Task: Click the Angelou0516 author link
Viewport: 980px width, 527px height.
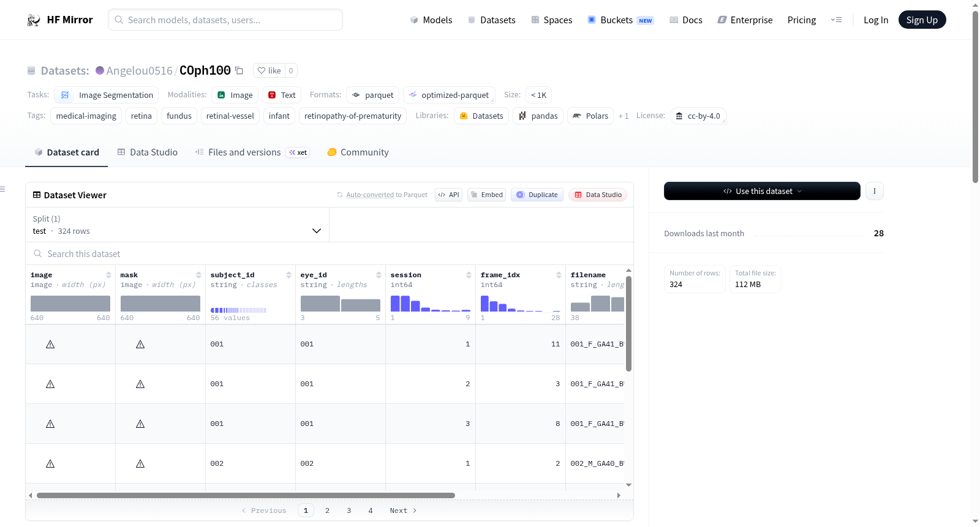Action: point(140,70)
